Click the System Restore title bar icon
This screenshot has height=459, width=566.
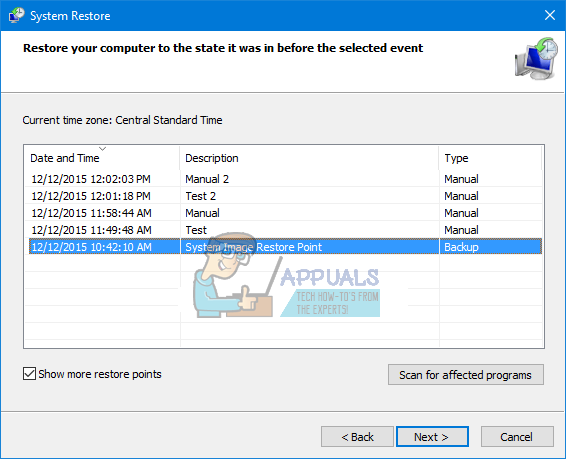point(16,16)
